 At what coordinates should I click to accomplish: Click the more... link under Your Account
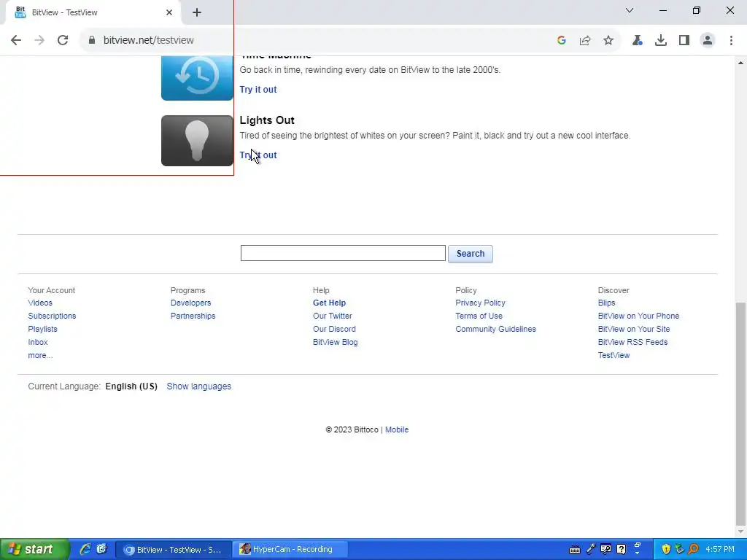point(40,355)
